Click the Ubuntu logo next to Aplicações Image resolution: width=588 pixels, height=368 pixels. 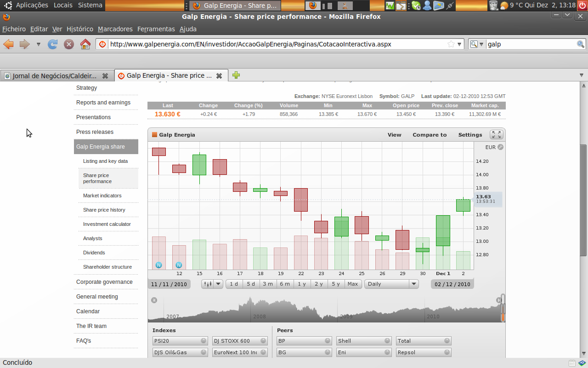tap(8, 6)
